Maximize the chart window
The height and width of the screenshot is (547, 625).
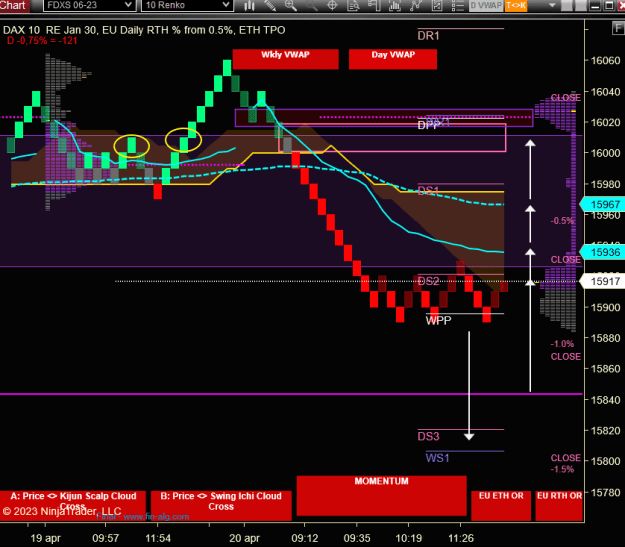pyautogui.click(x=609, y=6)
